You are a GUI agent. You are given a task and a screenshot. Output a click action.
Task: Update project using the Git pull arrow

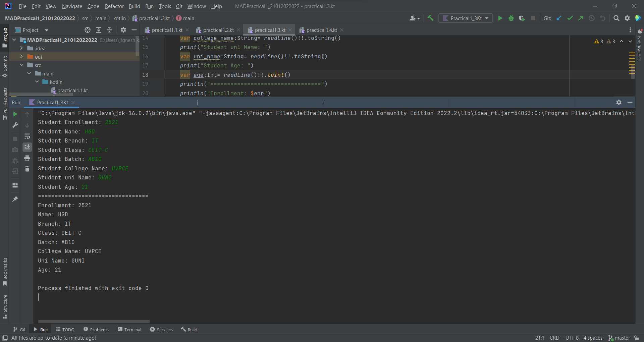click(559, 18)
